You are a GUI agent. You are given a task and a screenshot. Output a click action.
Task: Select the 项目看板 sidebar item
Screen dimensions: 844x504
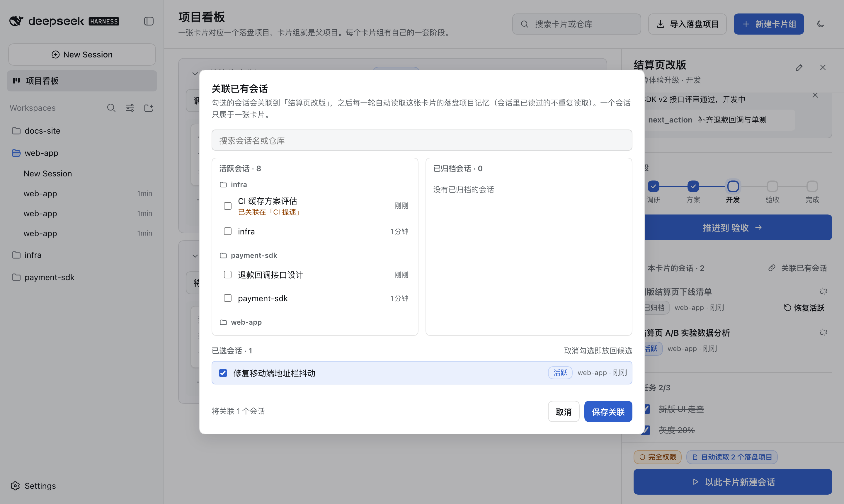pos(82,81)
